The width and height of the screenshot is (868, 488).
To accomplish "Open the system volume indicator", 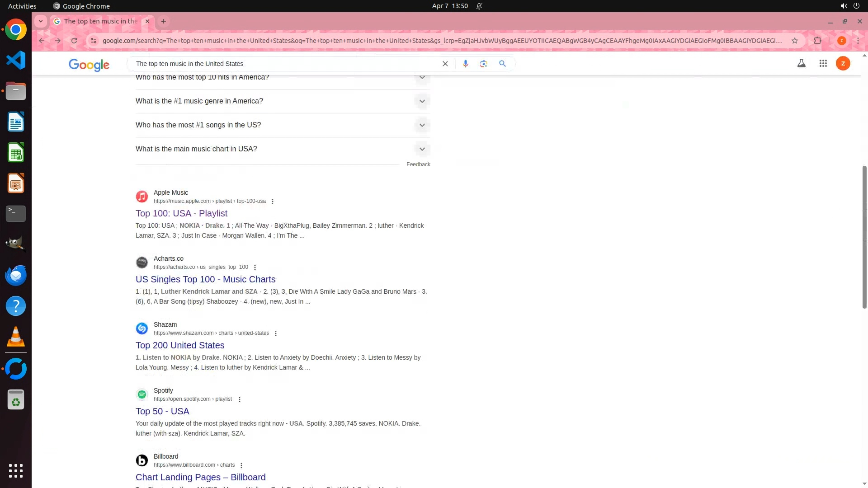I will coord(843,6).
